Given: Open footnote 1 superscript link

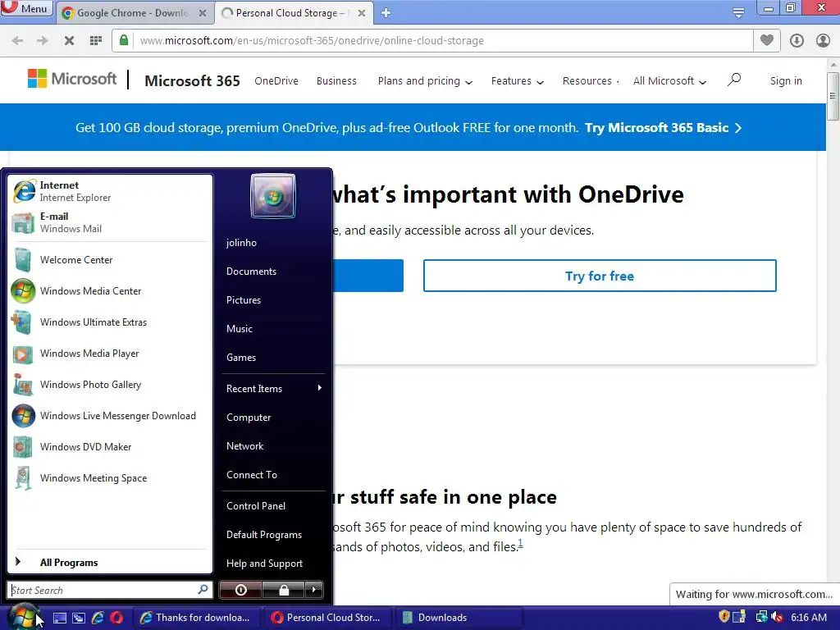Looking at the screenshot, I should (x=520, y=543).
